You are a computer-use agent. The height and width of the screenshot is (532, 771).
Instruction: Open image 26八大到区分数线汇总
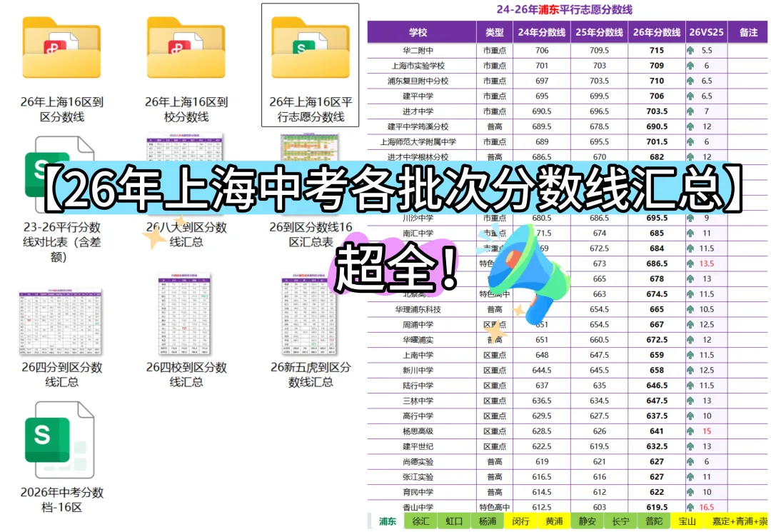click(186, 191)
